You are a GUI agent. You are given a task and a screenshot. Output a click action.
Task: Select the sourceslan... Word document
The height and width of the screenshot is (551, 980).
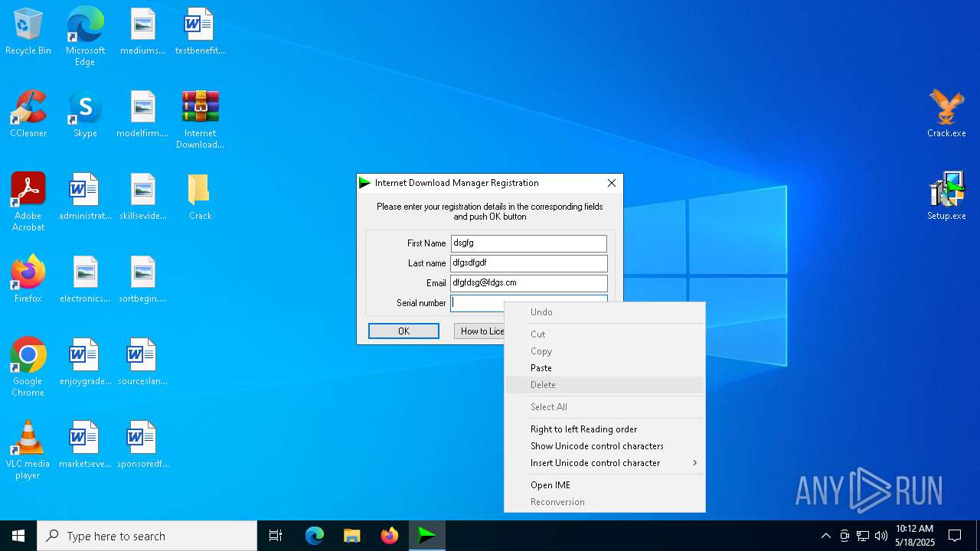point(142,363)
